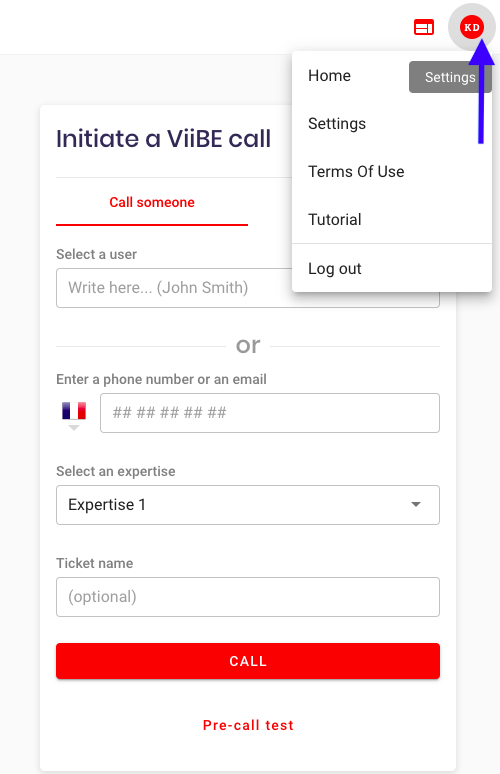Click the KD user avatar icon
The height and width of the screenshot is (774, 500).
[471, 27]
